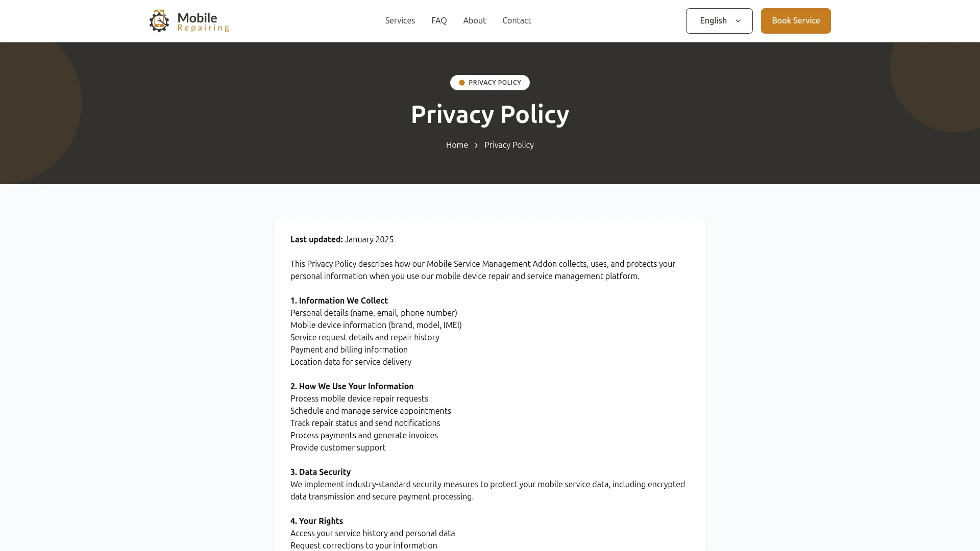The height and width of the screenshot is (551, 980).
Task: Click the orange dot in the Privacy Policy badge
Action: (461, 83)
